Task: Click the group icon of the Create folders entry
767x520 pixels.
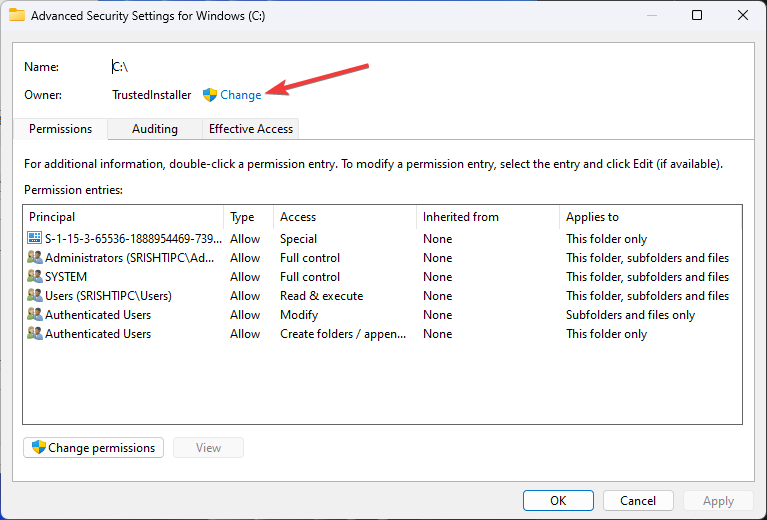Action: click(x=34, y=334)
